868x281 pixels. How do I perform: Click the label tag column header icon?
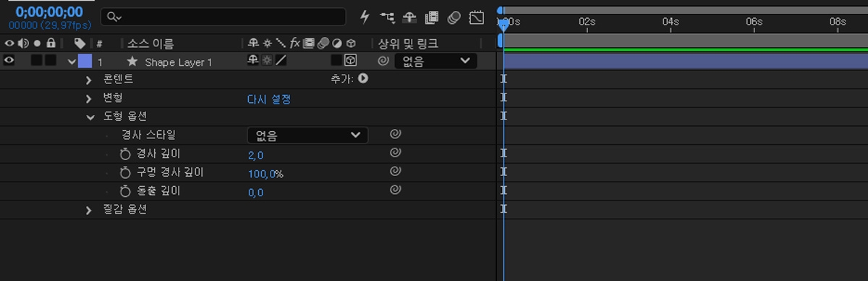[x=80, y=43]
